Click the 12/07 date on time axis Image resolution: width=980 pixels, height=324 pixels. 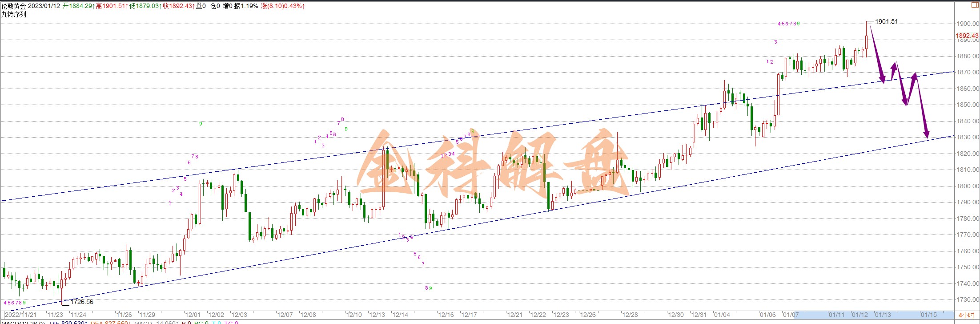point(285,315)
